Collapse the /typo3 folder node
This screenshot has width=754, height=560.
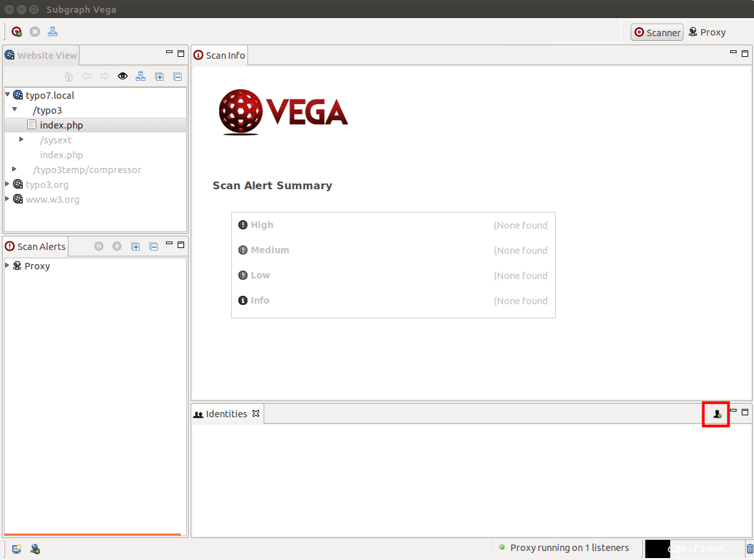pyautogui.click(x=15, y=110)
